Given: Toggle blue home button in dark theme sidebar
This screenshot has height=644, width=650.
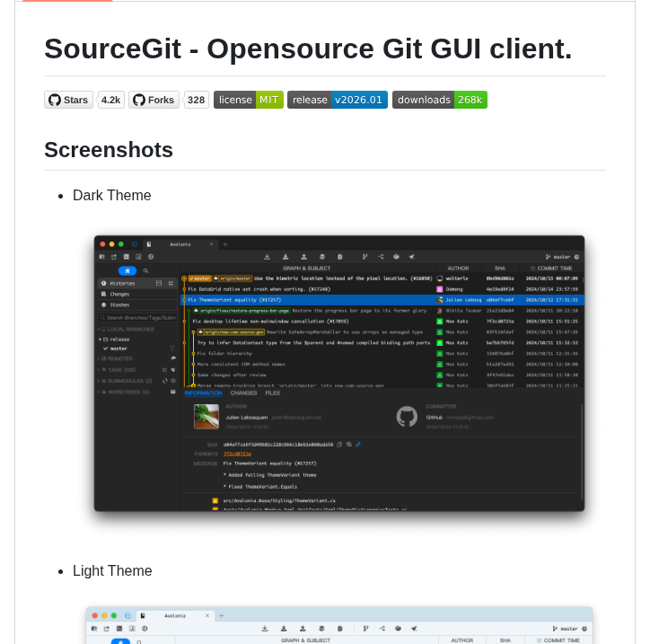Looking at the screenshot, I should pyautogui.click(x=127, y=270).
